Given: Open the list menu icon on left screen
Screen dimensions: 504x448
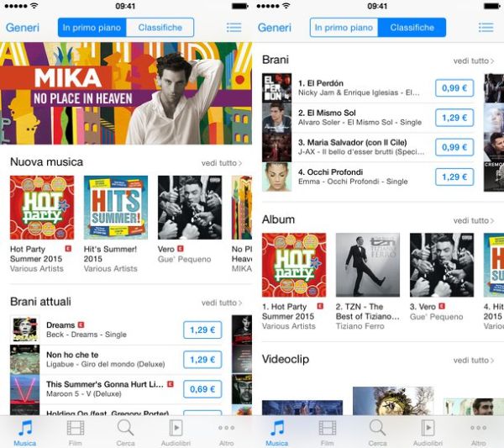Looking at the screenshot, I should click(234, 28).
